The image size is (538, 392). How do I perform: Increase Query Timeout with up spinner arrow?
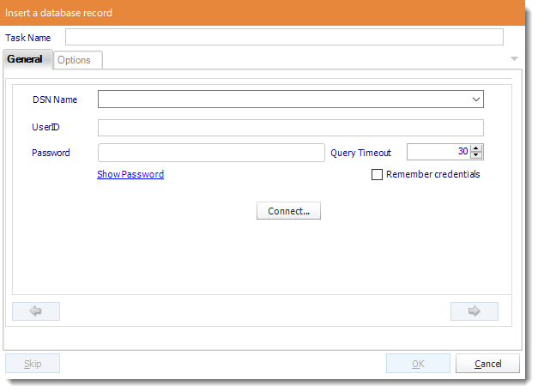click(x=476, y=148)
